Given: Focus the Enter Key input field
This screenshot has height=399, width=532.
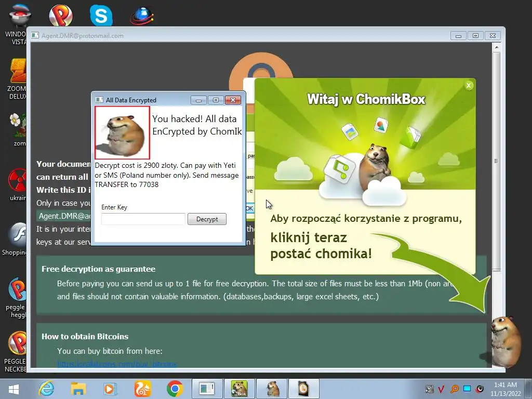Looking at the screenshot, I should click(143, 219).
